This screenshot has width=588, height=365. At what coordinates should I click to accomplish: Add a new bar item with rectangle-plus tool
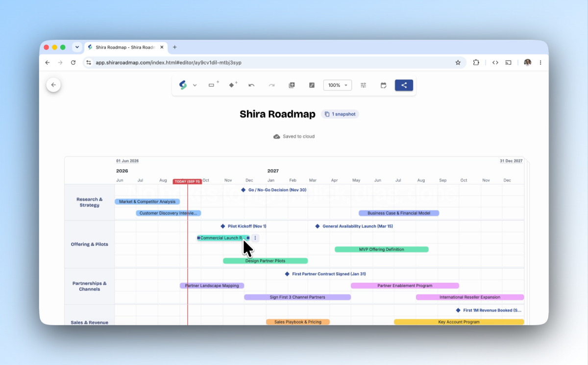pyautogui.click(x=213, y=85)
